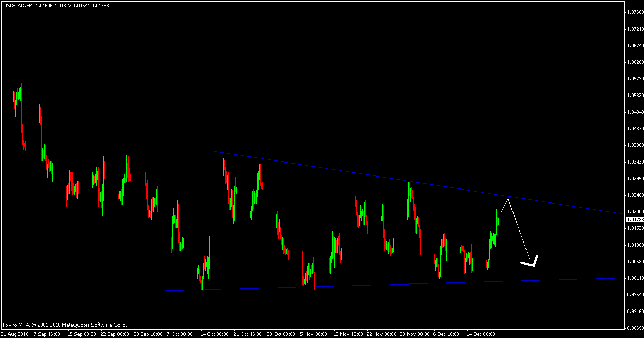Screen dimensions: 644x338
Task: Click the current price label 1.01788
Action: 633,220
